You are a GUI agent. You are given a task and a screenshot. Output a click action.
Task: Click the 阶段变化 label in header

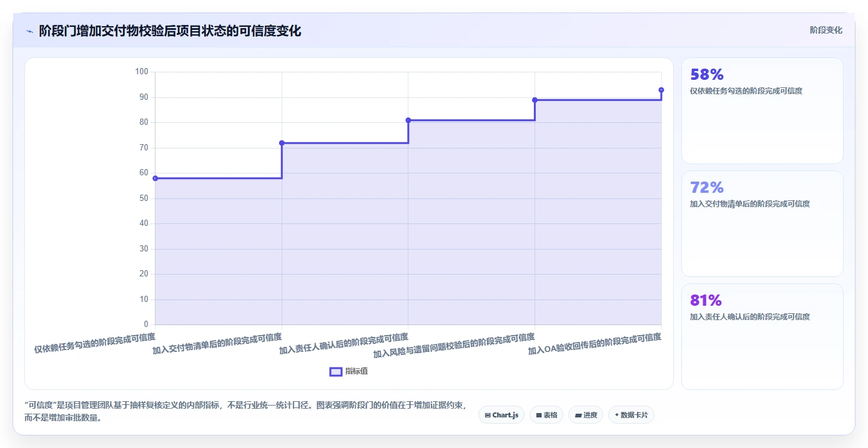pyautogui.click(x=826, y=30)
